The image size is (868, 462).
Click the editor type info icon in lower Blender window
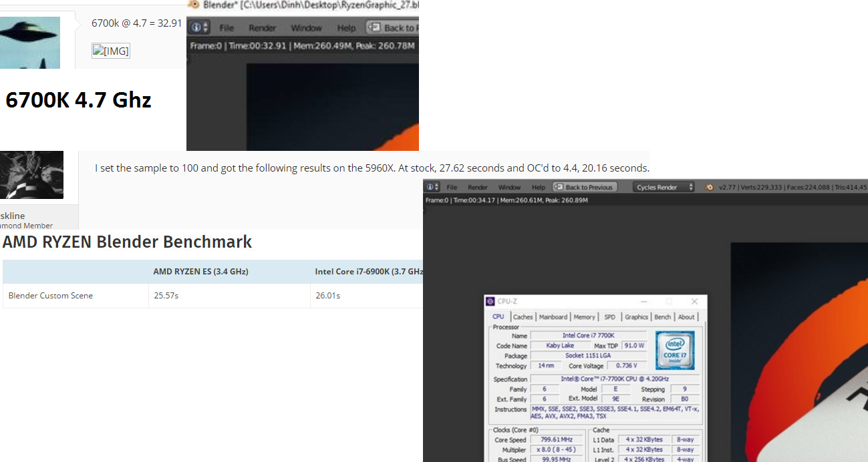pyautogui.click(x=433, y=187)
